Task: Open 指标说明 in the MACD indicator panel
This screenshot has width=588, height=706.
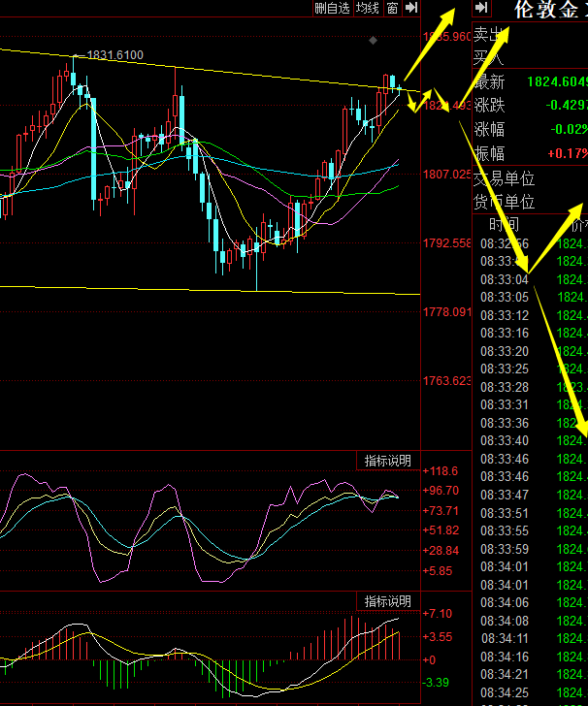Action: click(x=387, y=601)
